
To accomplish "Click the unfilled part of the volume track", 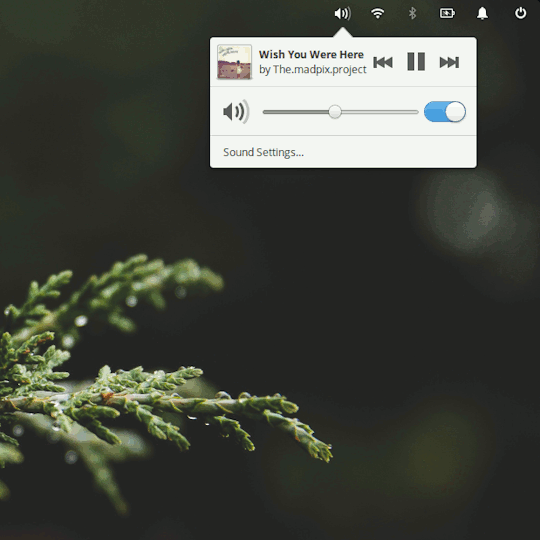I will coord(380,112).
